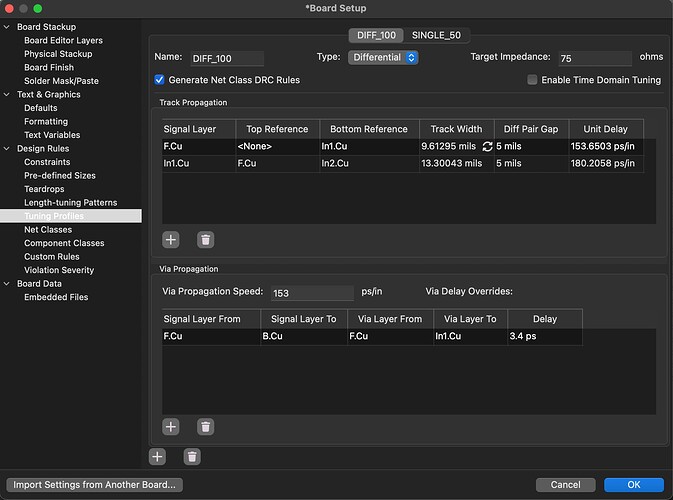673x500 pixels.
Task: Click the Via Propagation Speed field
Action: click(x=310, y=293)
